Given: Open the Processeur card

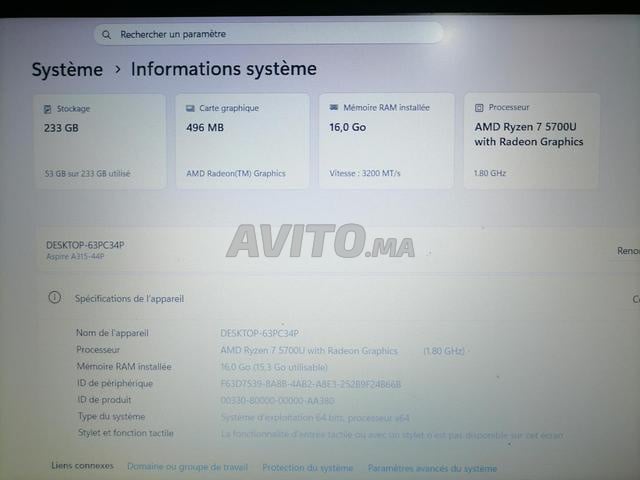Looking at the screenshot, I should (531, 140).
